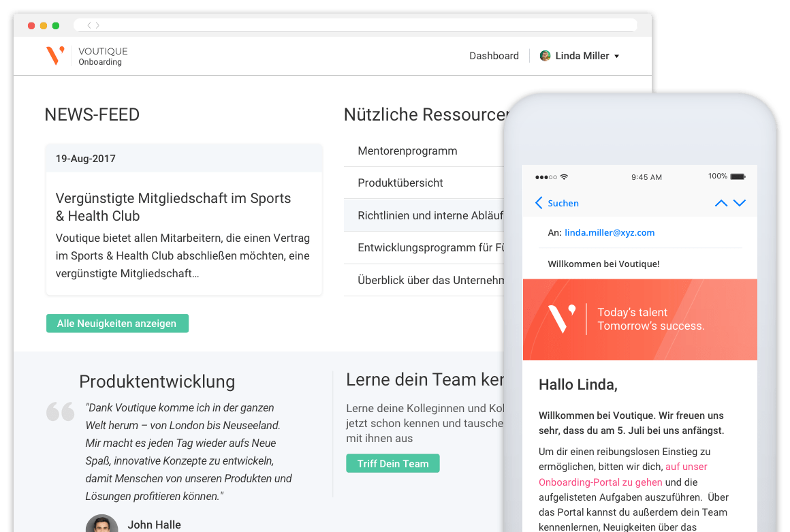This screenshot has width=790, height=532.
Task: Open the Vergünstigte Mitgliedschaft news headline
Action: pos(173,207)
